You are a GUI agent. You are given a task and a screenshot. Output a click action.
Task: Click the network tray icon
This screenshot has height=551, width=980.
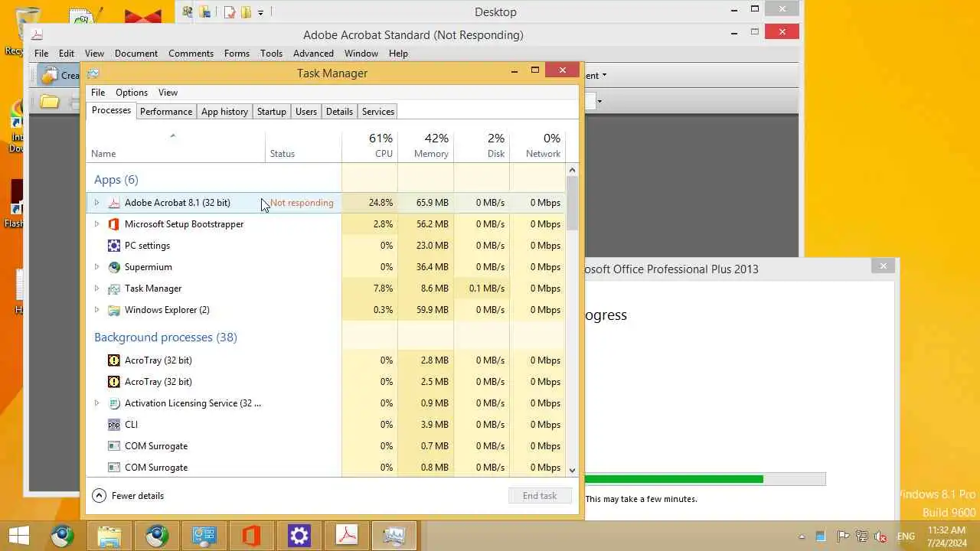coord(861,536)
